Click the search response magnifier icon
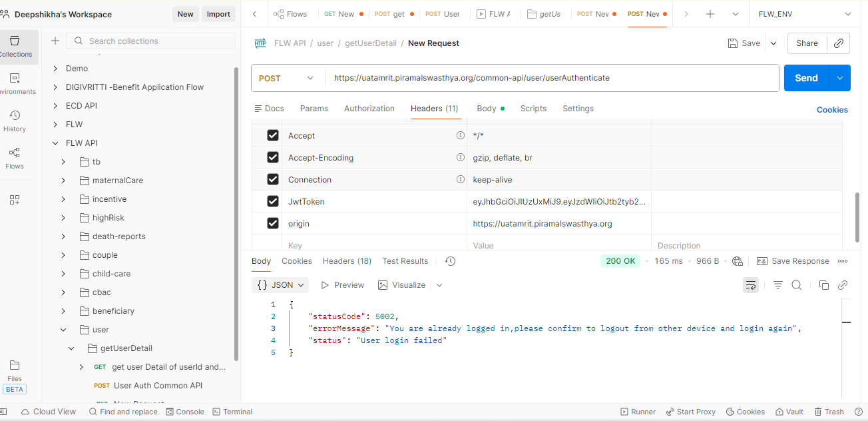 click(796, 285)
